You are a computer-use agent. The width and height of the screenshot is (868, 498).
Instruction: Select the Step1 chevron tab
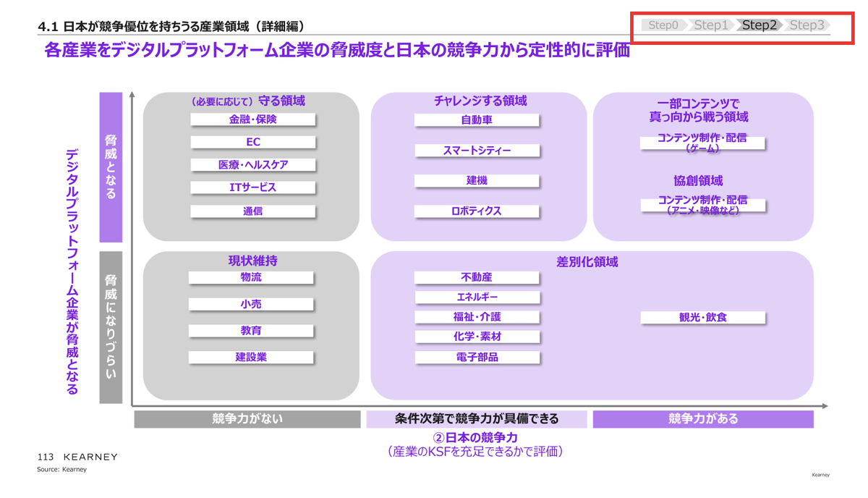point(711,25)
